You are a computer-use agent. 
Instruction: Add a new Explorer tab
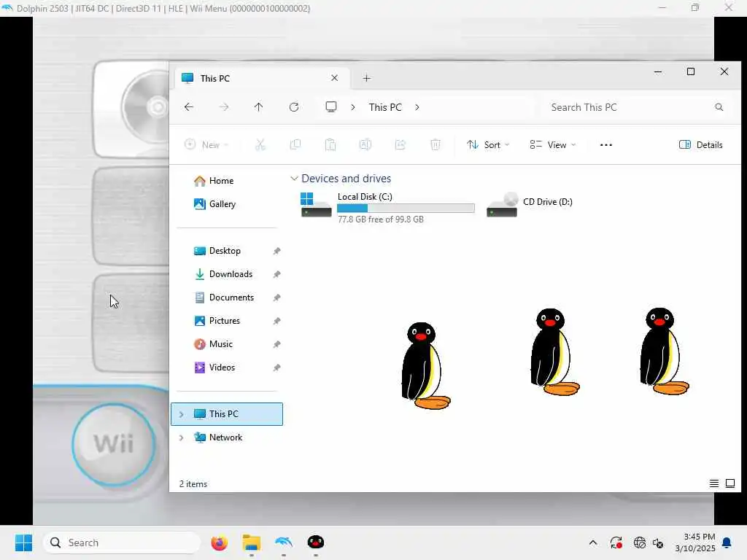(x=366, y=78)
